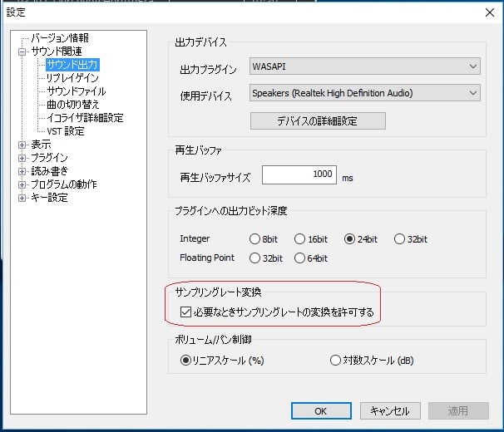Confirm settings with OK button
Viewport: 504px width, 432px height.
coord(321,410)
